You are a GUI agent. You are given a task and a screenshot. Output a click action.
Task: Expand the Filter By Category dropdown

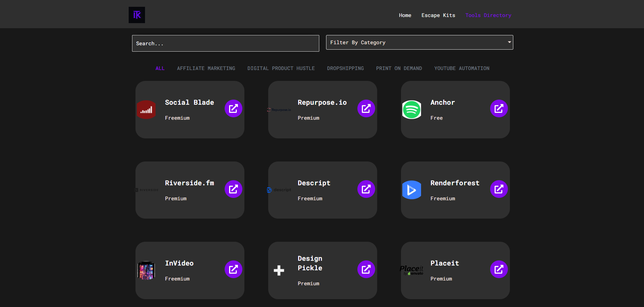point(420,42)
